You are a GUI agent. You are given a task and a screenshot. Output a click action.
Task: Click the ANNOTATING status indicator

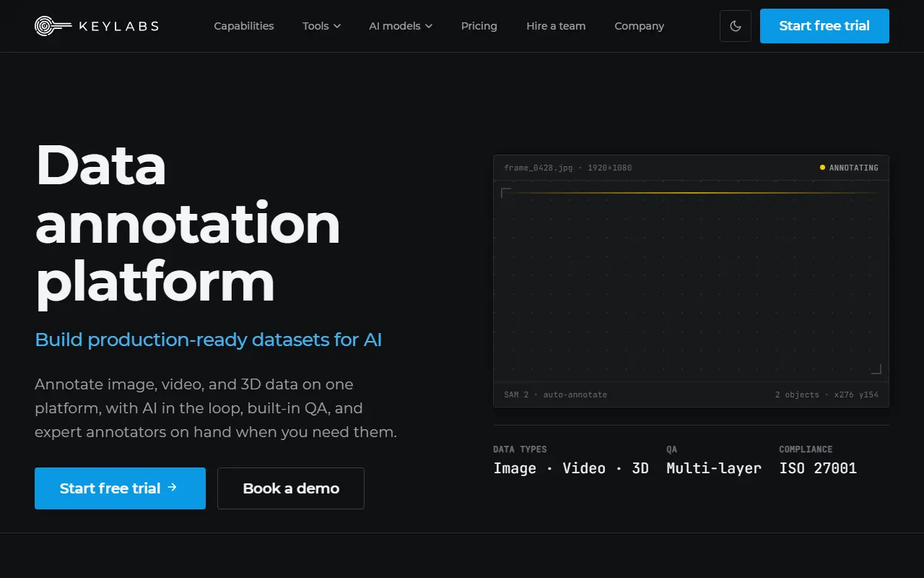coord(849,168)
